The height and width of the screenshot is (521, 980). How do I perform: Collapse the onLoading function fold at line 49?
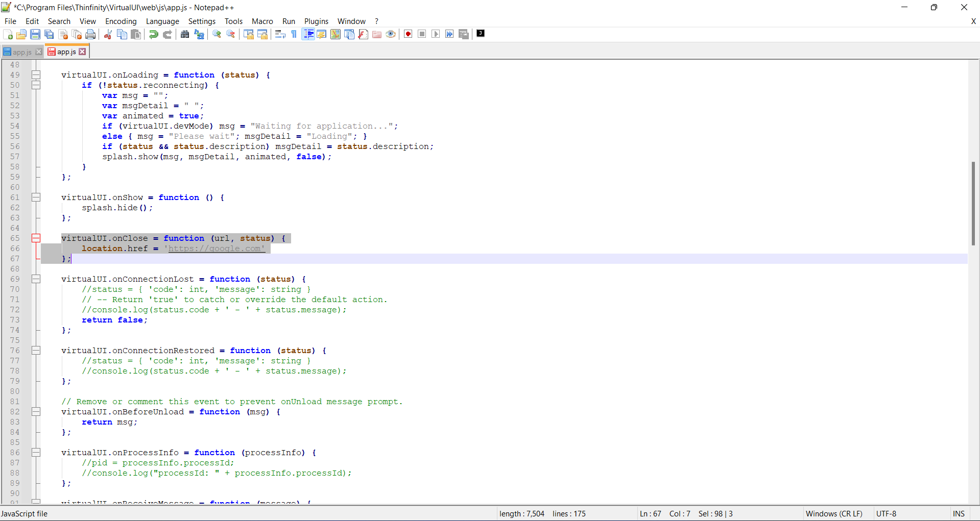36,75
